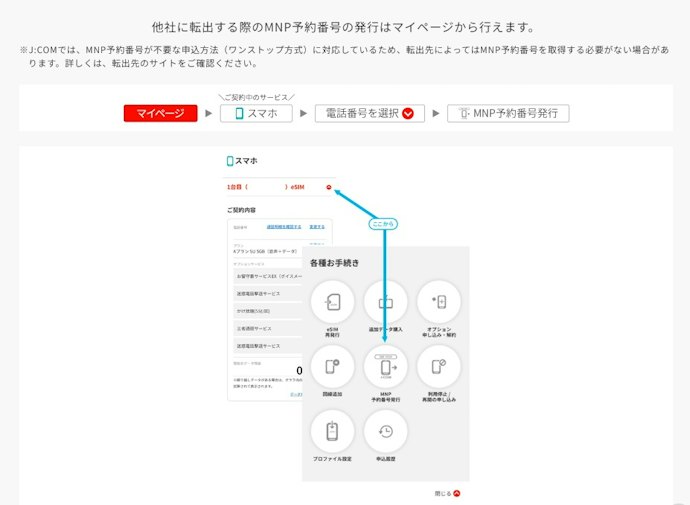Click the スマホ step button
Screen dimensions: 690x505
(x=256, y=113)
